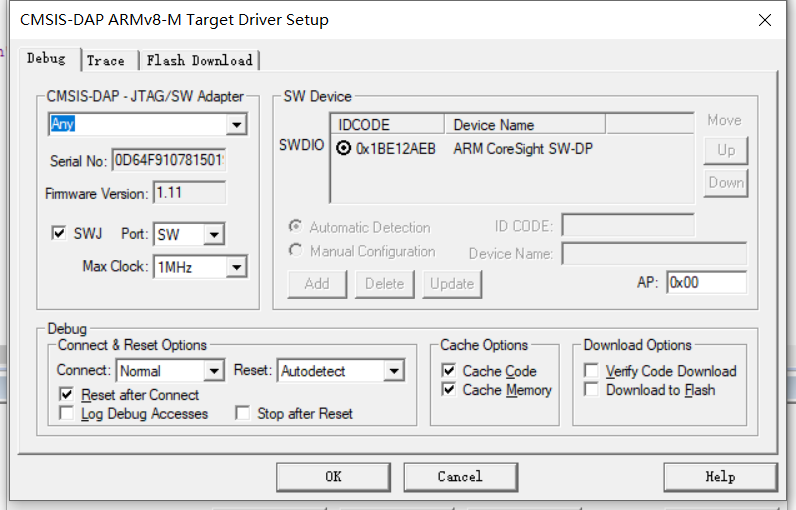Enable Log Debug Accesses checkbox
The width and height of the screenshot is (796, 510).
67,413
